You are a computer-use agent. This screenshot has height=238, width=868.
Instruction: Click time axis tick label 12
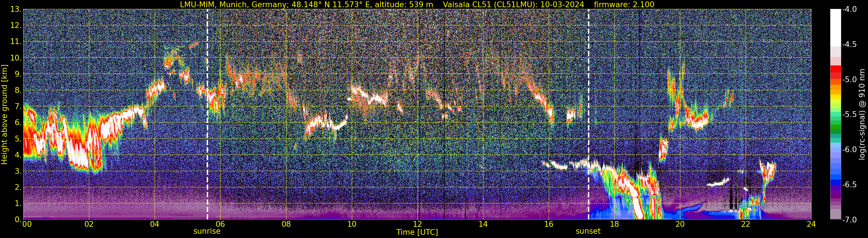pos(417,224)
